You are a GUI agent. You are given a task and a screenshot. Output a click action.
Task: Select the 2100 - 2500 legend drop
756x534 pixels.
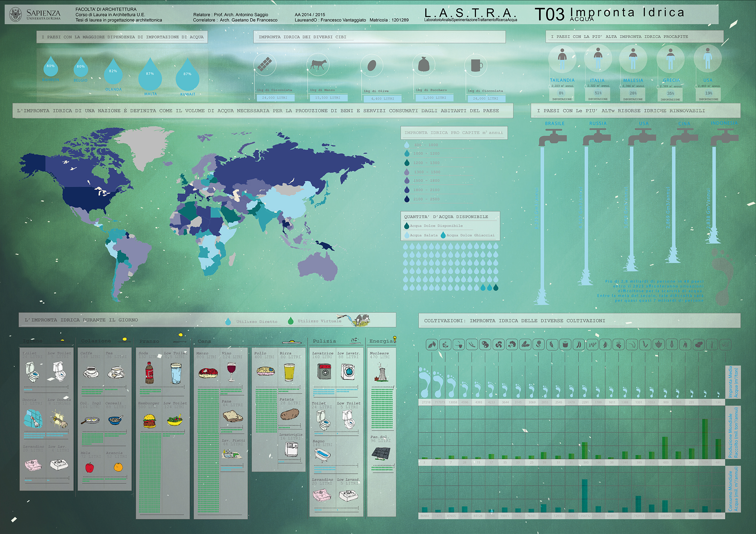(407, 199)
